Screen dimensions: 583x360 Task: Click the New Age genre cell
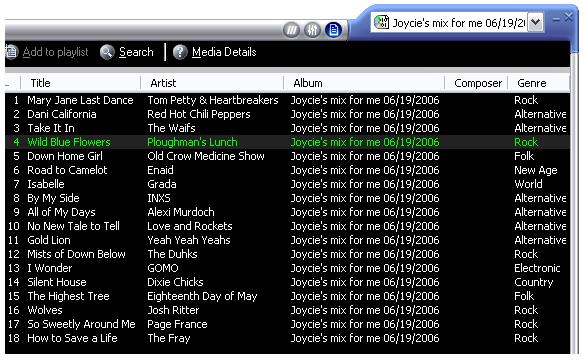[536, 170]
